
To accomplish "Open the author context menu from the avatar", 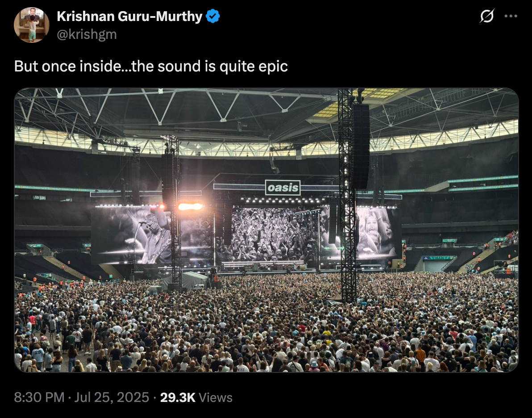I will pyautogui.click(x=32, y=24).
